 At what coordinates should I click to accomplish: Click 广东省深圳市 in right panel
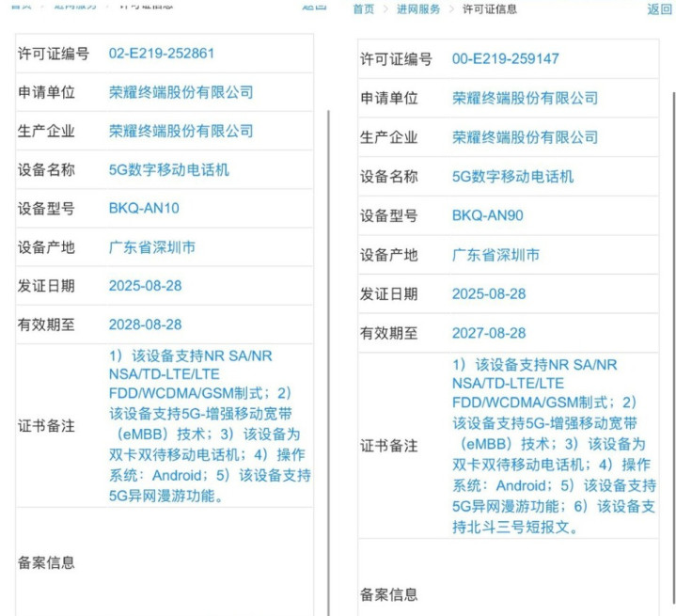click(495, 255)
